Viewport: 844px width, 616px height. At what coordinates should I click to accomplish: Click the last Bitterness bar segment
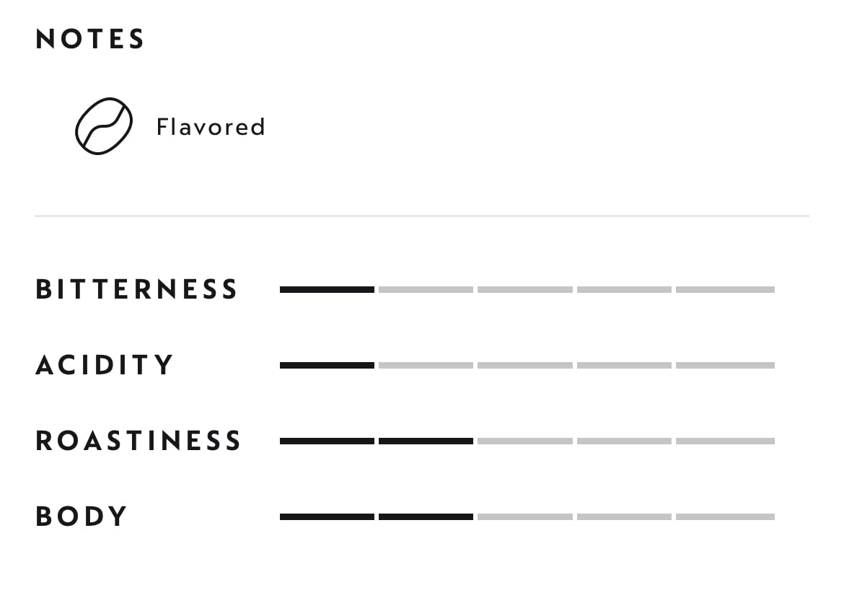click(725, 289)
